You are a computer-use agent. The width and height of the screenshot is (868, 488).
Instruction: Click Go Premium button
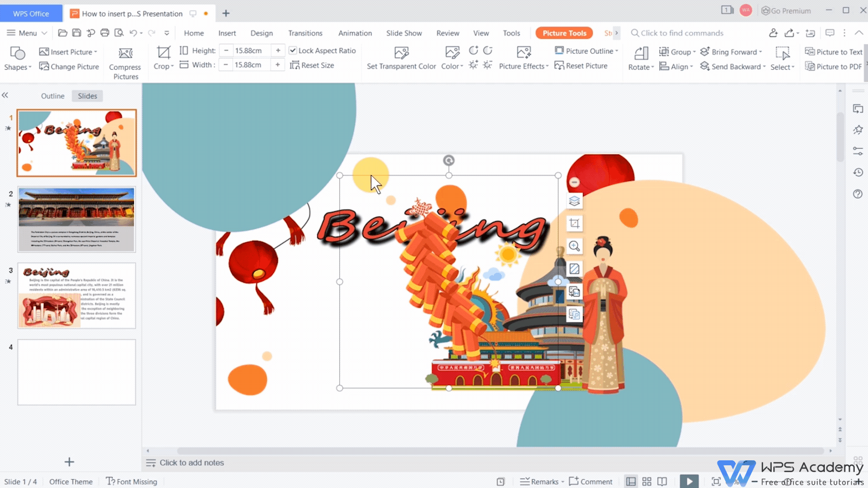(x=786, y=11)
